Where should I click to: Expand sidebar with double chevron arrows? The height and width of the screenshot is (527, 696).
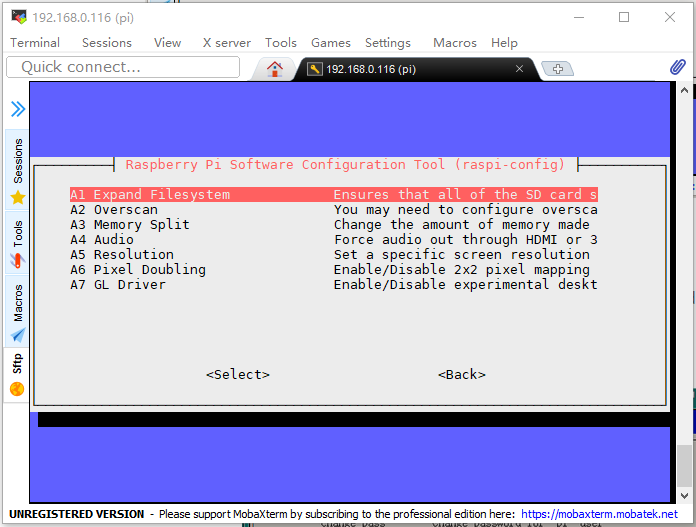18,109
